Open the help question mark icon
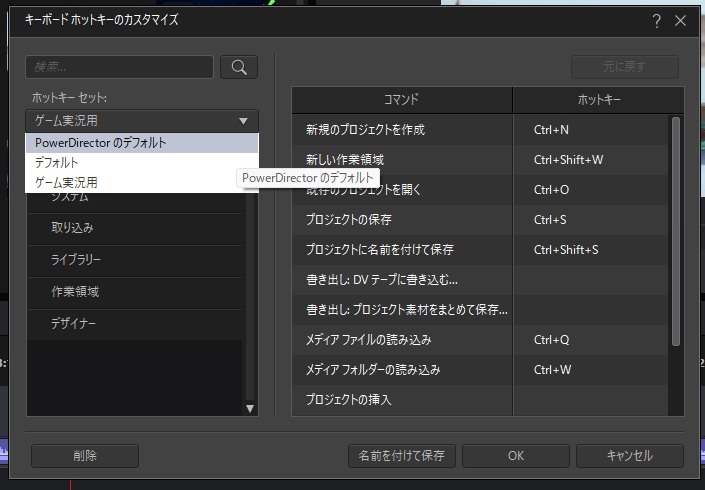This screenshot has height=490, width=705. tap(656, 21)
